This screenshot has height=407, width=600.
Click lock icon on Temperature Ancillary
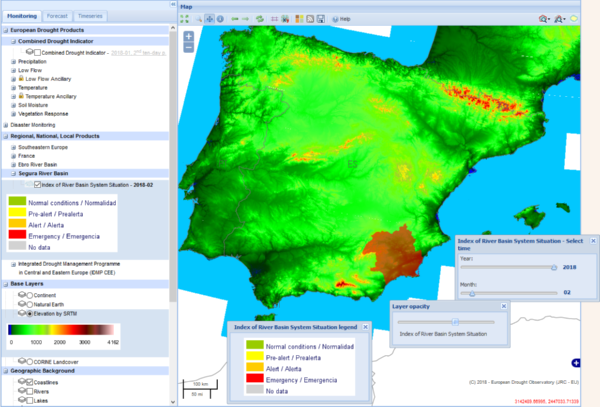pos(21,96)
